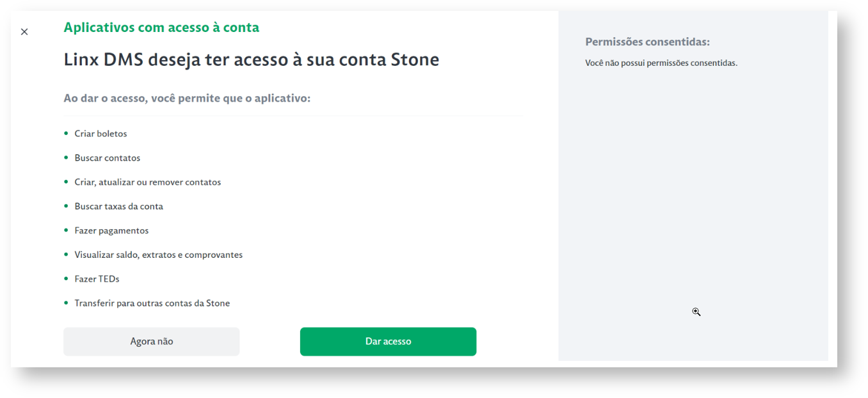The height and width of the screenshot is (398, 868).
Task: Click "Você não possui permissões consentidas" text
Action: coord(661,63)
